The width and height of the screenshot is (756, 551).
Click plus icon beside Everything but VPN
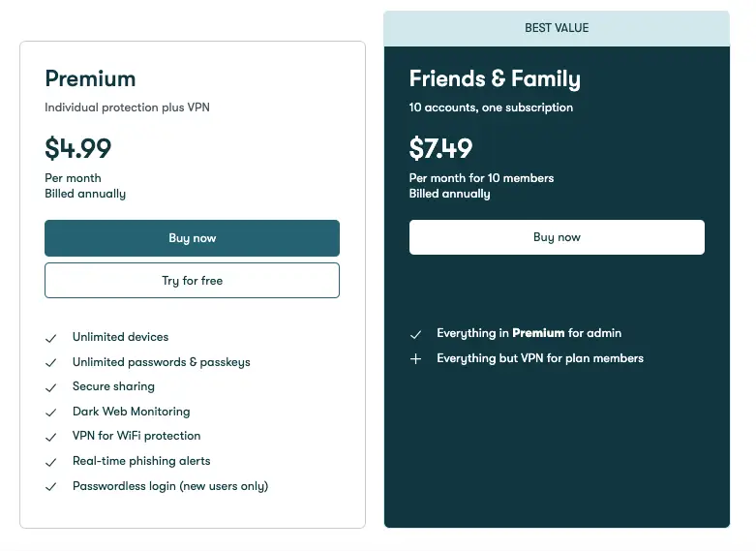(x=415, y=359)
